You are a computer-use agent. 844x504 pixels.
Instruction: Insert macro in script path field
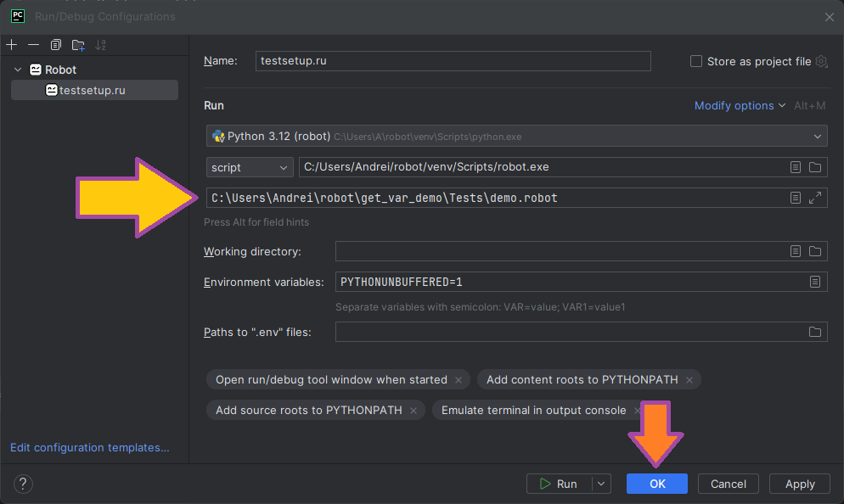point(796,167)
